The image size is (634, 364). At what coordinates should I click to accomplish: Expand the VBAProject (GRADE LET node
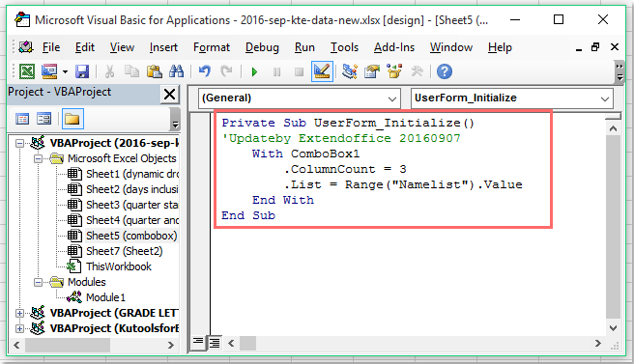click(x=19, y=313)
